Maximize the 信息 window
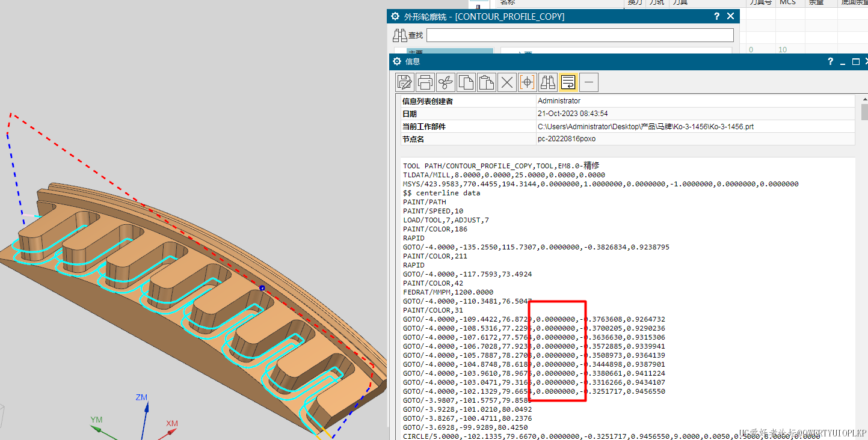Image resolution: width=868 pixels, height=440 pixels. tap(855, 61)
